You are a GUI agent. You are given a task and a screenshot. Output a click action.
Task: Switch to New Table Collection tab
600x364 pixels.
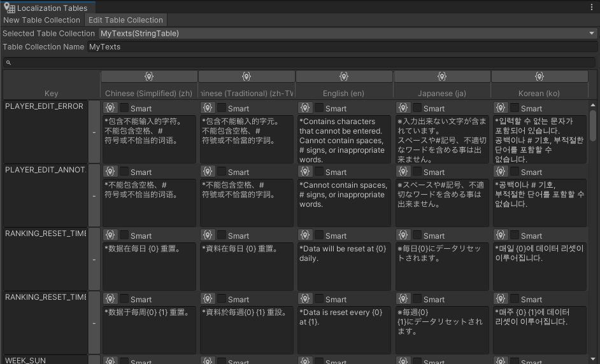[x=41, y=20]
